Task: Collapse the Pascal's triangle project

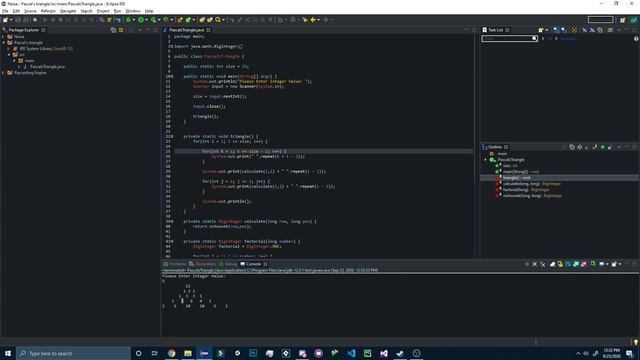Action: click(x=4, y=42)
